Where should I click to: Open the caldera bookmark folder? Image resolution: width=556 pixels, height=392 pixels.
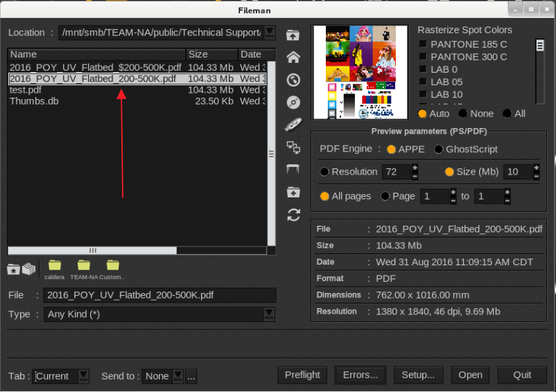[x=54, y=266]
